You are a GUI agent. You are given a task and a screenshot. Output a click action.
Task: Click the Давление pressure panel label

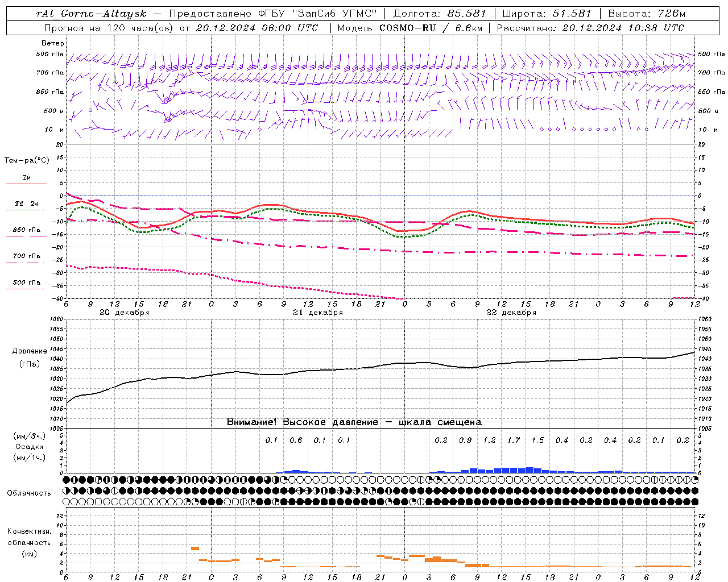[29, 351]
